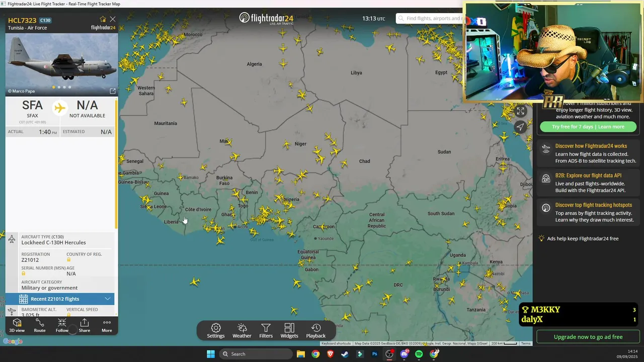
Task: Open B2B flight data API link
Action: click(588, 175)
